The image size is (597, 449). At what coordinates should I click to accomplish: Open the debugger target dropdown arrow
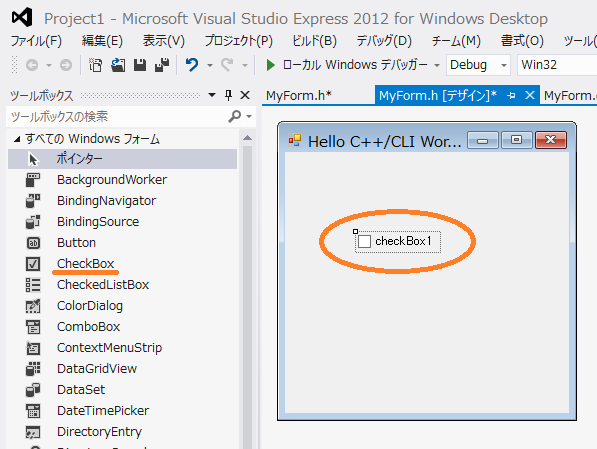point(437,66)
